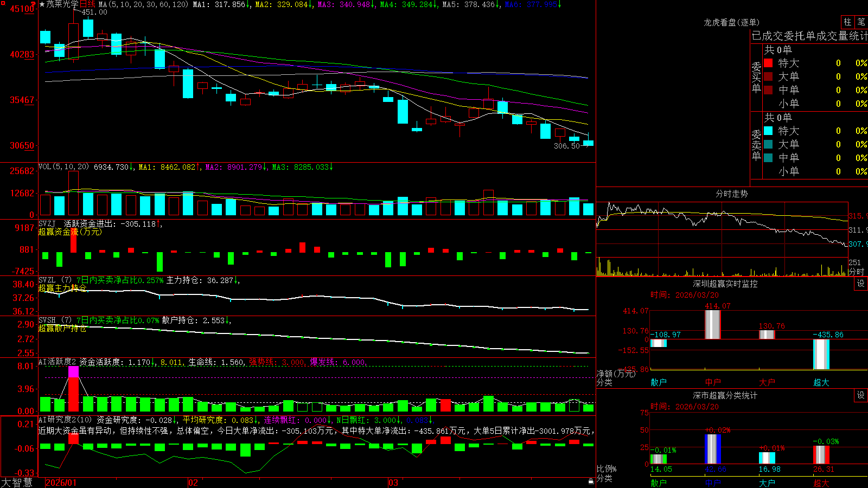Click the 小单 row under 委买单

(x=815, y=104)
